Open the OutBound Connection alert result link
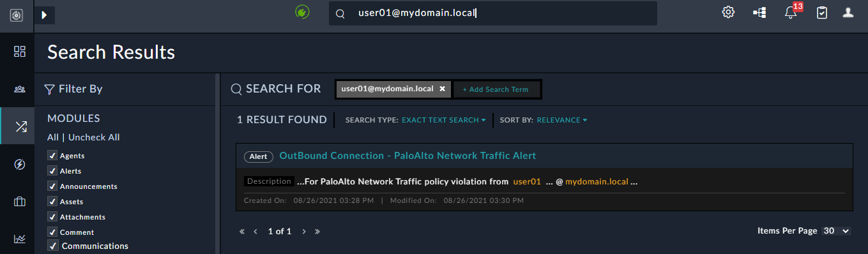Image resolution: width=868 pixels, height=254 pixels. 407,156
